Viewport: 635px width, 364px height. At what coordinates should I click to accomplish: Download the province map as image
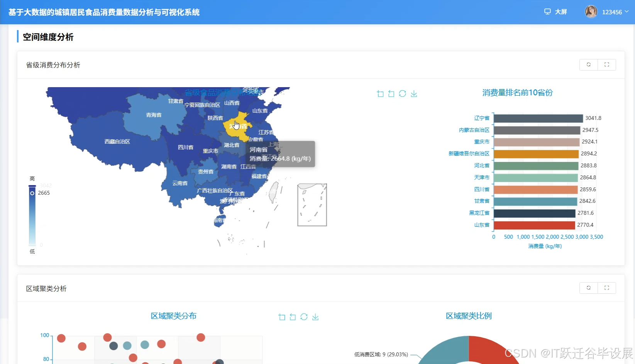(x=414, y=94)
